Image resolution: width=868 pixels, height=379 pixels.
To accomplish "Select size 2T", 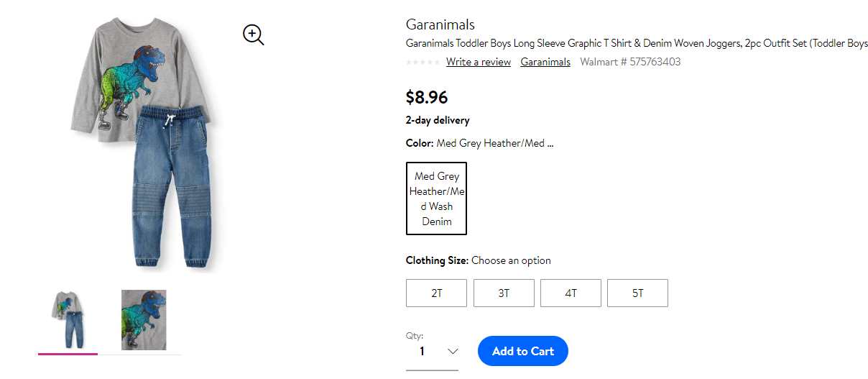I will (437, 293).
